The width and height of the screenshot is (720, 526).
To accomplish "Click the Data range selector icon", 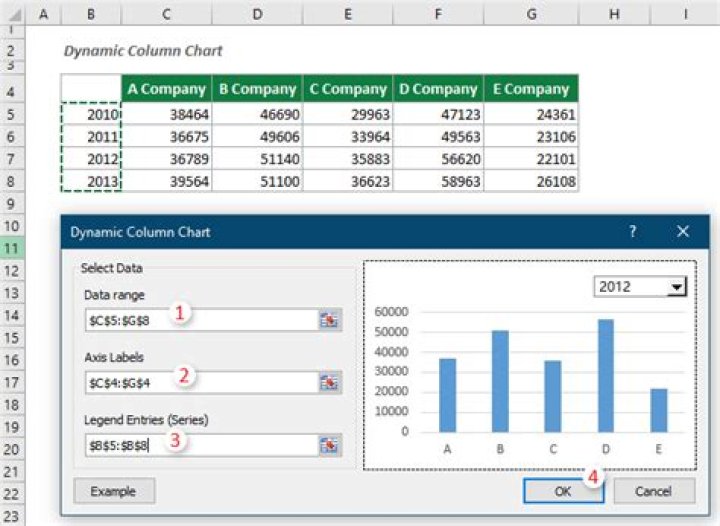I will coord(330,320).
